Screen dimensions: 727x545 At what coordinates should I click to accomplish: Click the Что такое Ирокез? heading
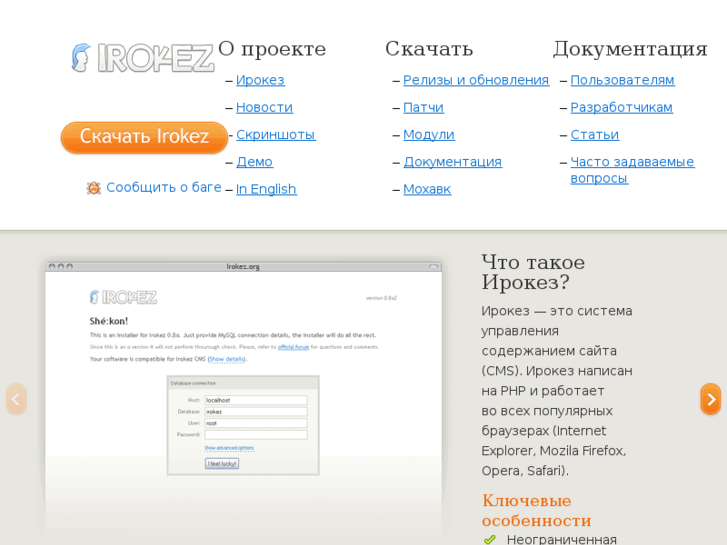533,272
